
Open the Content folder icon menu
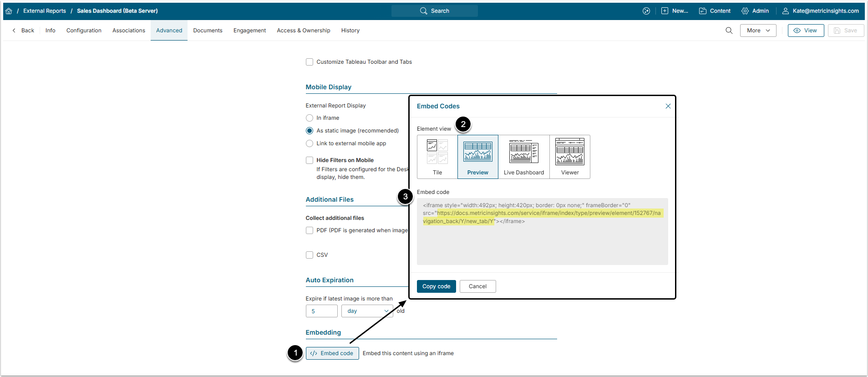715,11
